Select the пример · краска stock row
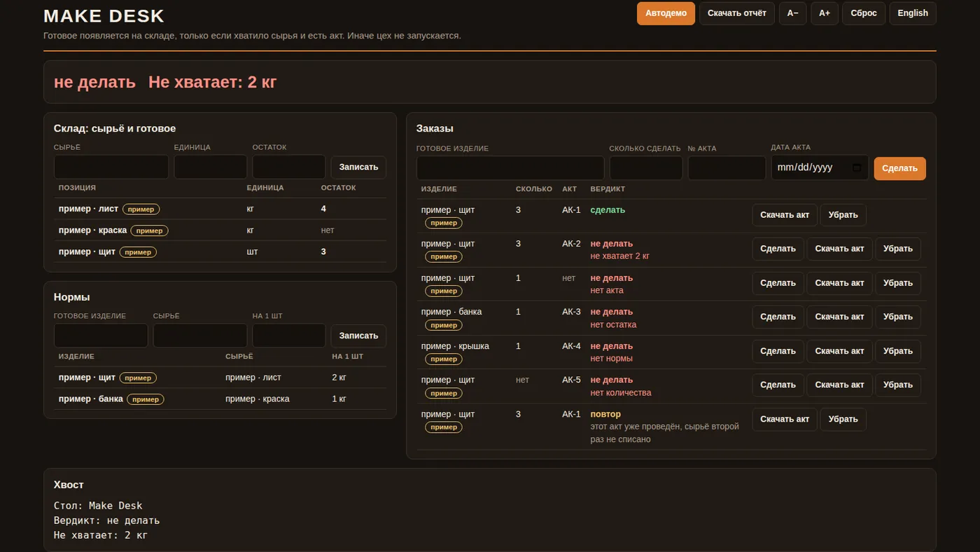980x552 pixels. pos(220,230)
